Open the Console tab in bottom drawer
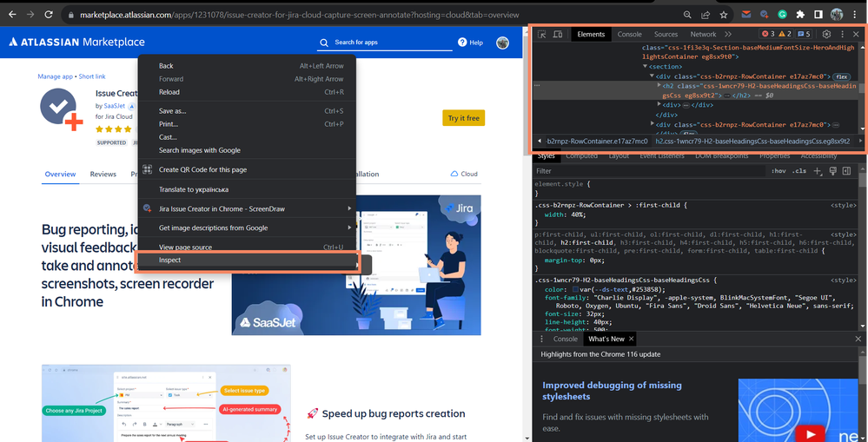Image resolution: width=868 pixels, height=442 pixels. coord(565,339)
